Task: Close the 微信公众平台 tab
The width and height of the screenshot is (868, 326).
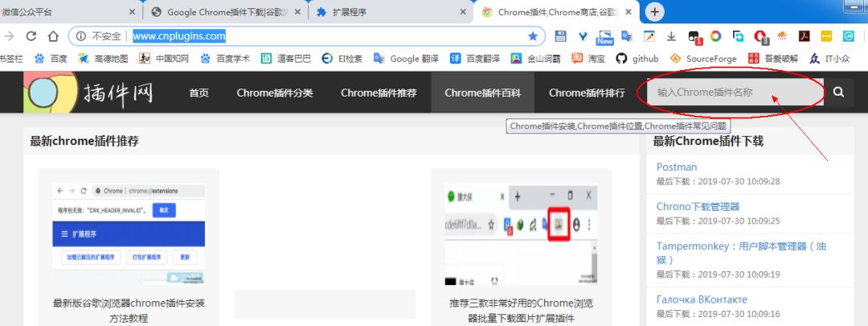Action: (133, 11)
